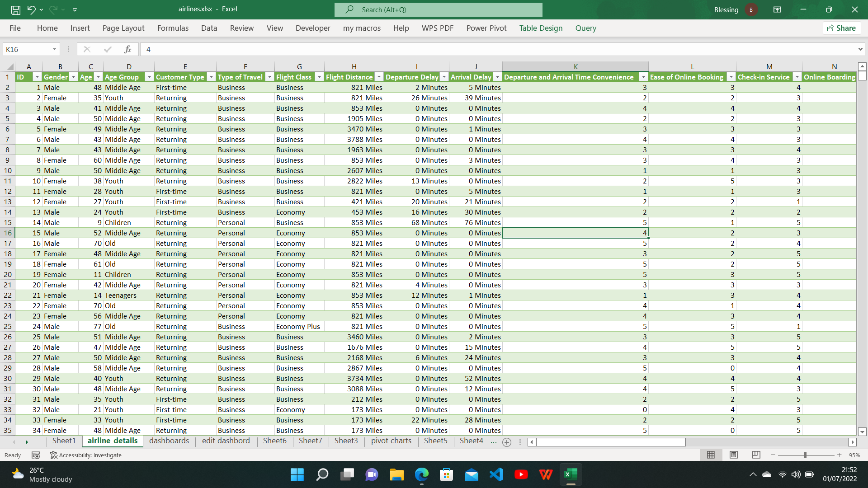Select row 16 header
The height and width of the screenshot is (488, 868).
tap(8, 233)
